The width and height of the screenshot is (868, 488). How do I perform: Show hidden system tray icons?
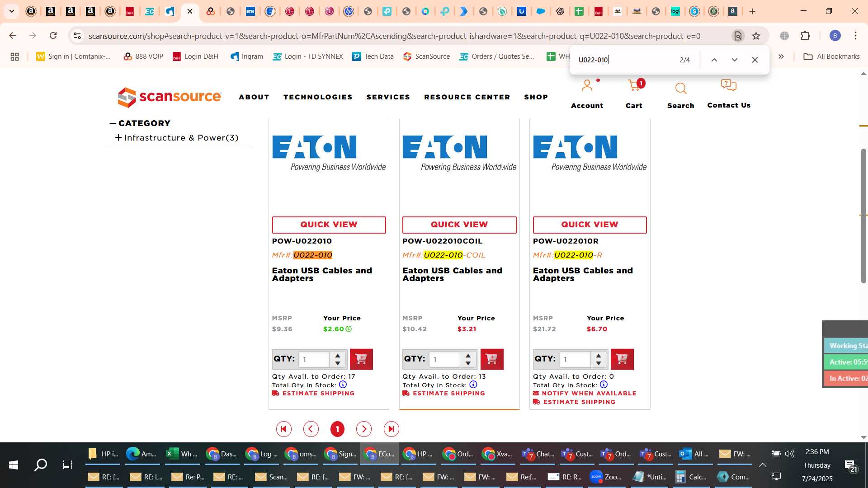click(762, 465)
